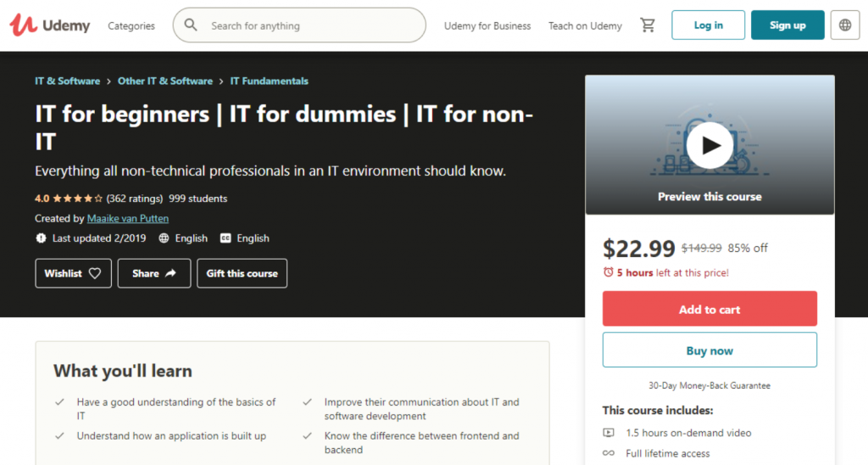The height and width of the screenshot is (465, 868).
Task: Open Teach on Udemy menu
Action: coord(585,25)
